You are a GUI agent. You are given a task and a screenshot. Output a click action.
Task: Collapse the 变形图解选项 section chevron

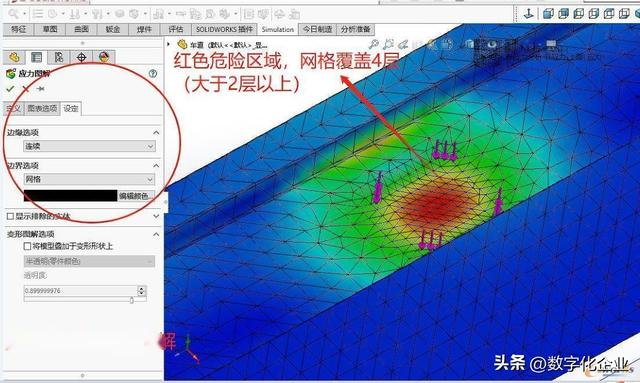(156, 234)
